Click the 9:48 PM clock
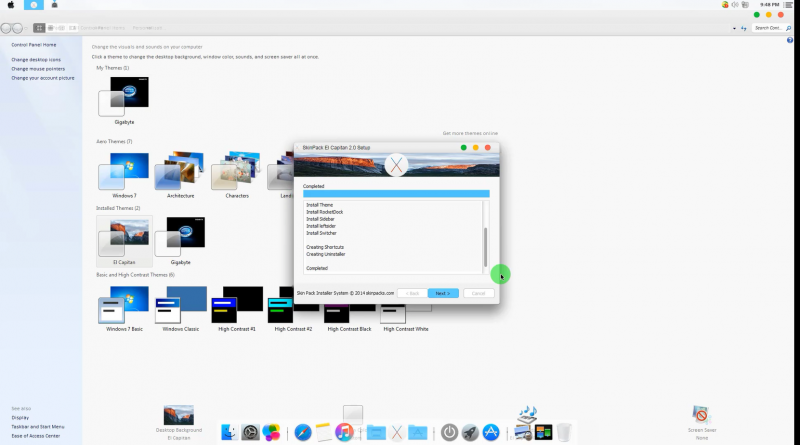The width and height of the screenshot is (800, 445). (x=769, y=5)
